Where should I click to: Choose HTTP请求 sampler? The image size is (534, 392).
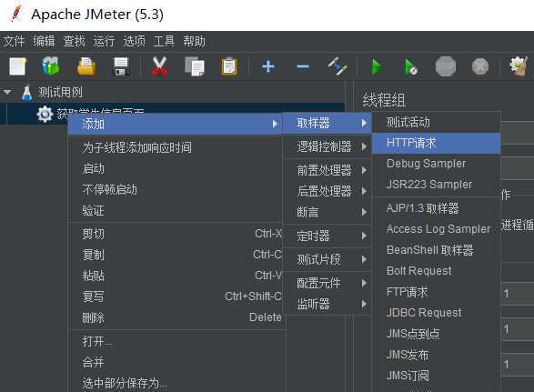pyautogui.click(x=437, y=143)
